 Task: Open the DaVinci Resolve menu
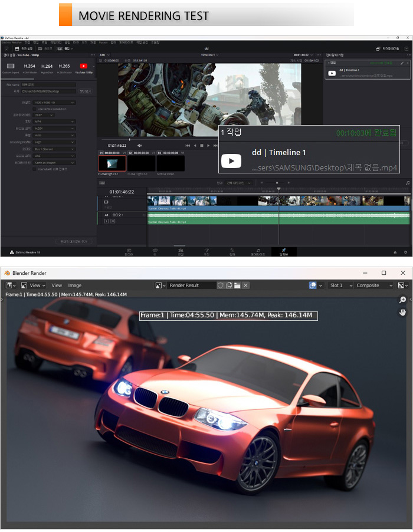(11, 42)
